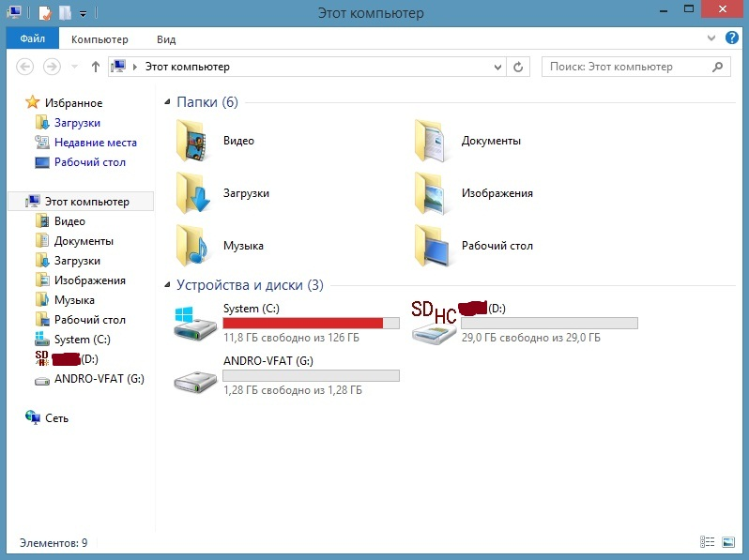Switch to large thumbnails view in status bar
The height and width of the screenshot is (560, 749).
727,542
